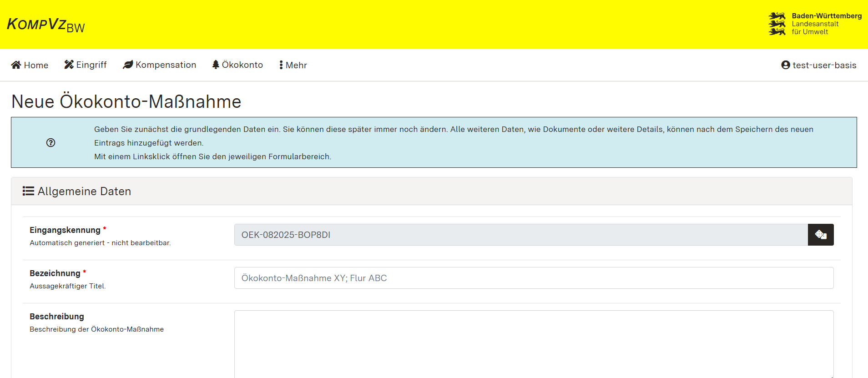868x378 pixels.
Task: Select the Kompensation menu entry
Action: pyautogui.click(x=166, y=65)
